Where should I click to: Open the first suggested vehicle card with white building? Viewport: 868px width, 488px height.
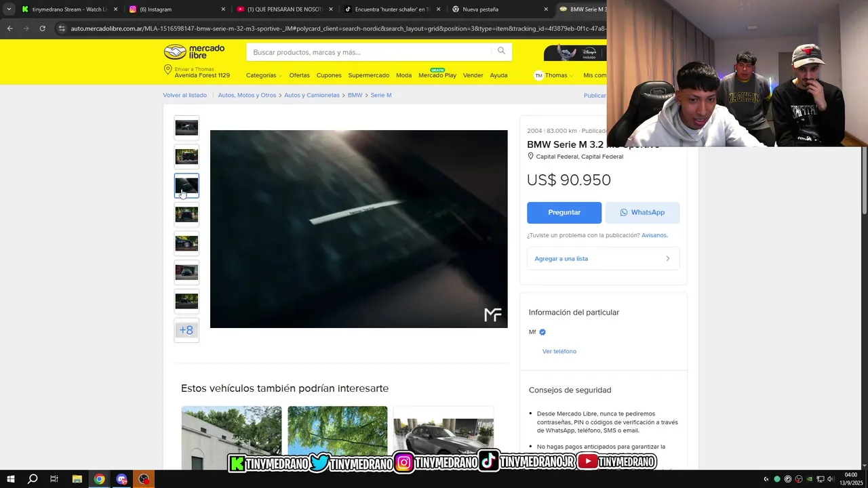(231, 438)
